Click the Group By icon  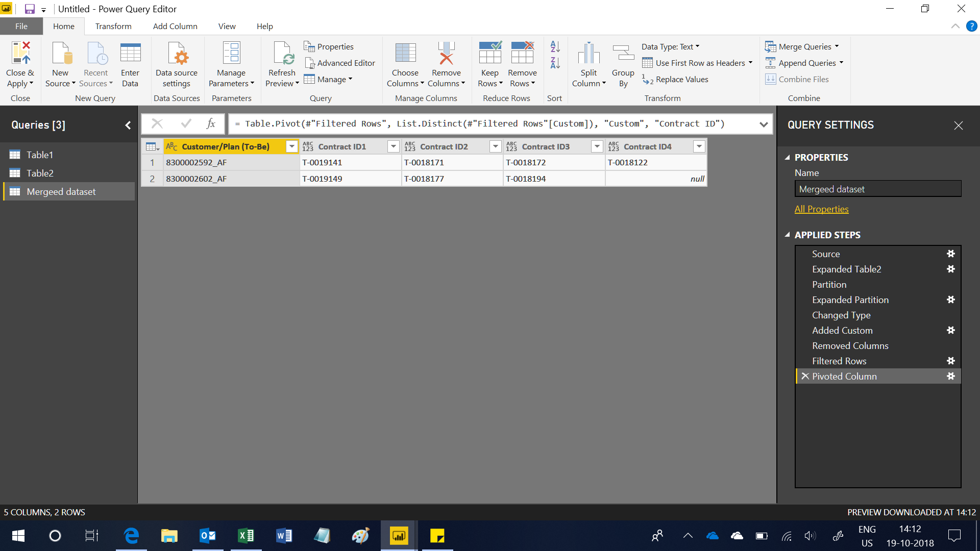[623, 53]
